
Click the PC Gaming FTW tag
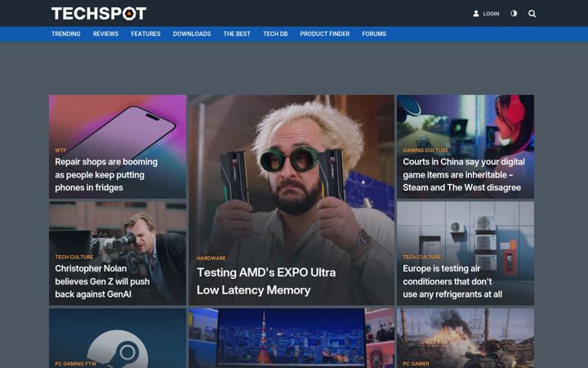76,363
